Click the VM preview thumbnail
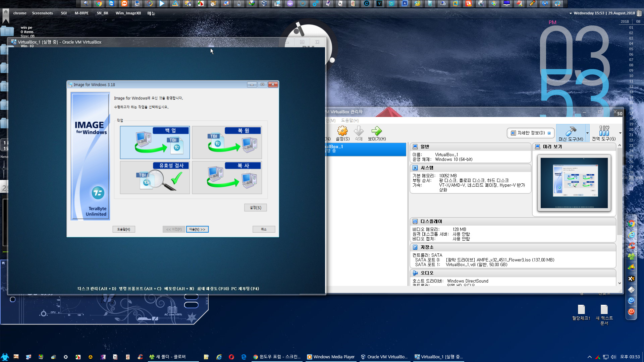The width and height of the screenshot is (644, 362). (x=574, y=183)
